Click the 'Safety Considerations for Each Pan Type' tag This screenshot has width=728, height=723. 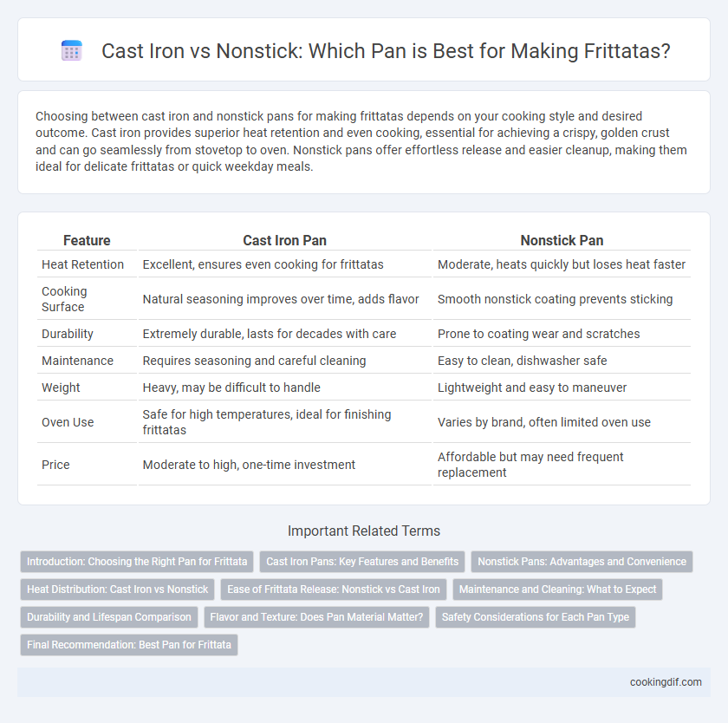[x=536, y=617]
